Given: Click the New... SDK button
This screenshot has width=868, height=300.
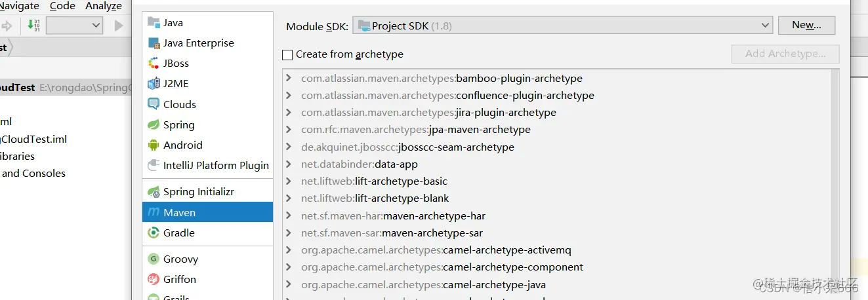Looking at the screenshot, I should coord(806,26).
